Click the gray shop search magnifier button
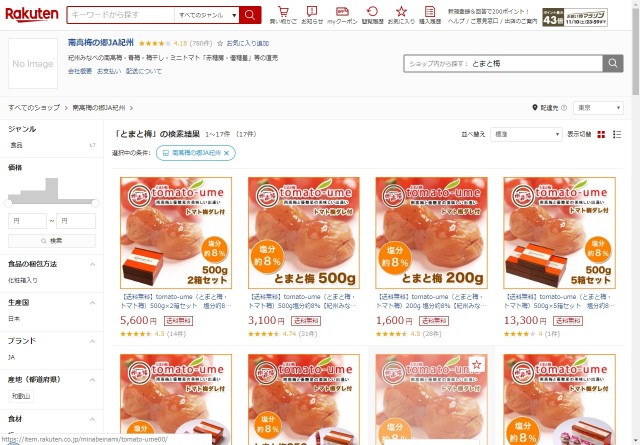 [x=613, y=63]
